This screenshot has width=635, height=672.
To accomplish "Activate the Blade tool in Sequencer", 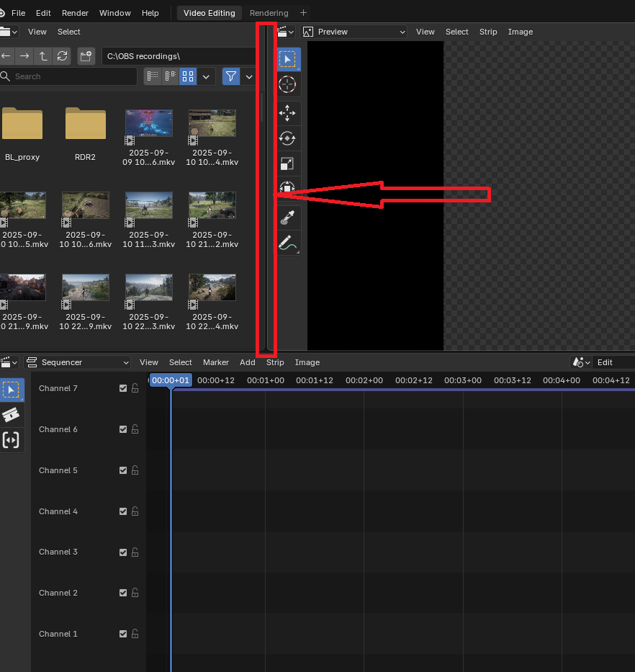I will tap(11, 415).
